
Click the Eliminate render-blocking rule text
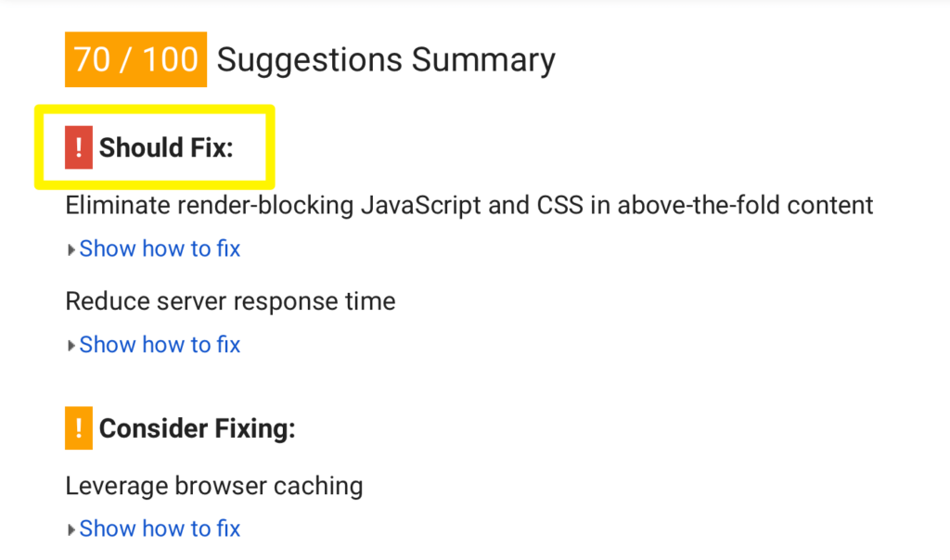(x=469, y=206)
